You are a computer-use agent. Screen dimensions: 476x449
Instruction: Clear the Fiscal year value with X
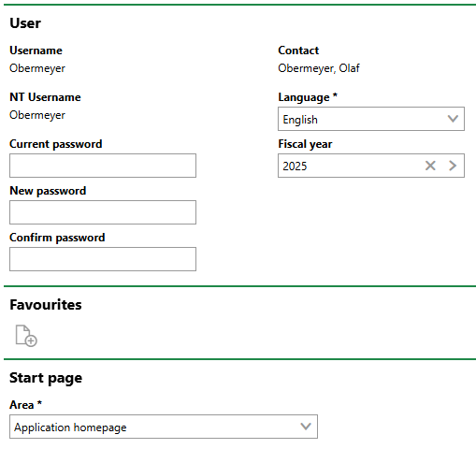coord(430,166)
